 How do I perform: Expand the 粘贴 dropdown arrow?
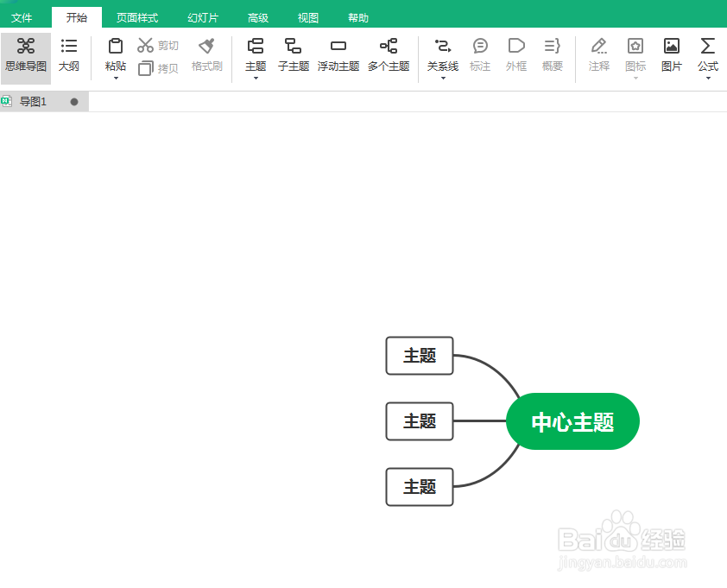coord(116,78)
